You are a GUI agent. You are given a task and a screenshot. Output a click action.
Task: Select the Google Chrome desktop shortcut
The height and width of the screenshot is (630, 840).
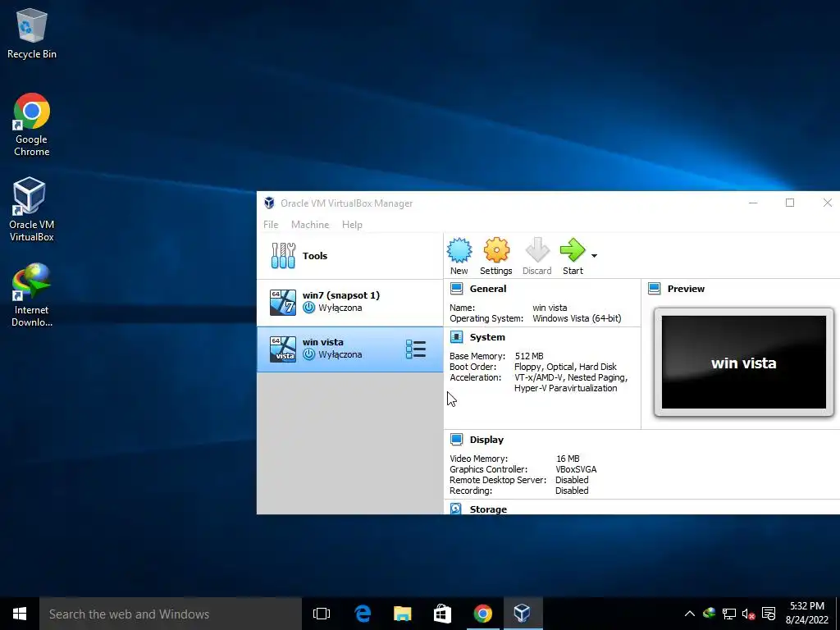pos(32,125)
